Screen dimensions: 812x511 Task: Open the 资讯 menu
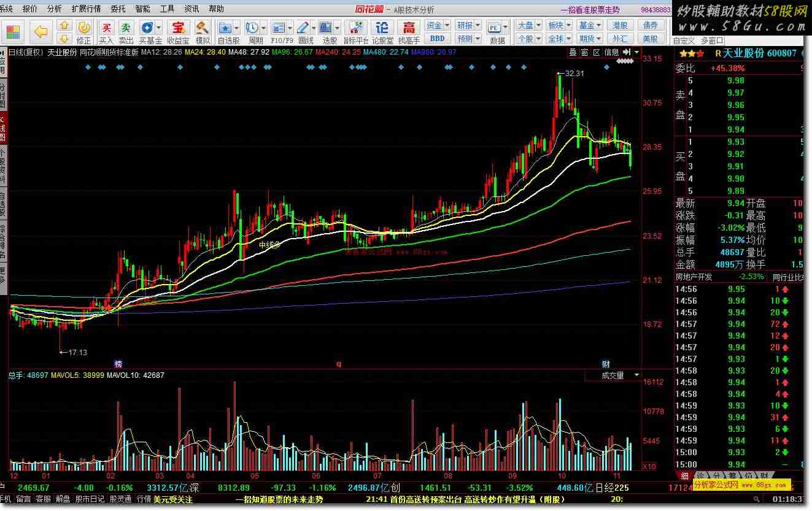tap(191, 9)
